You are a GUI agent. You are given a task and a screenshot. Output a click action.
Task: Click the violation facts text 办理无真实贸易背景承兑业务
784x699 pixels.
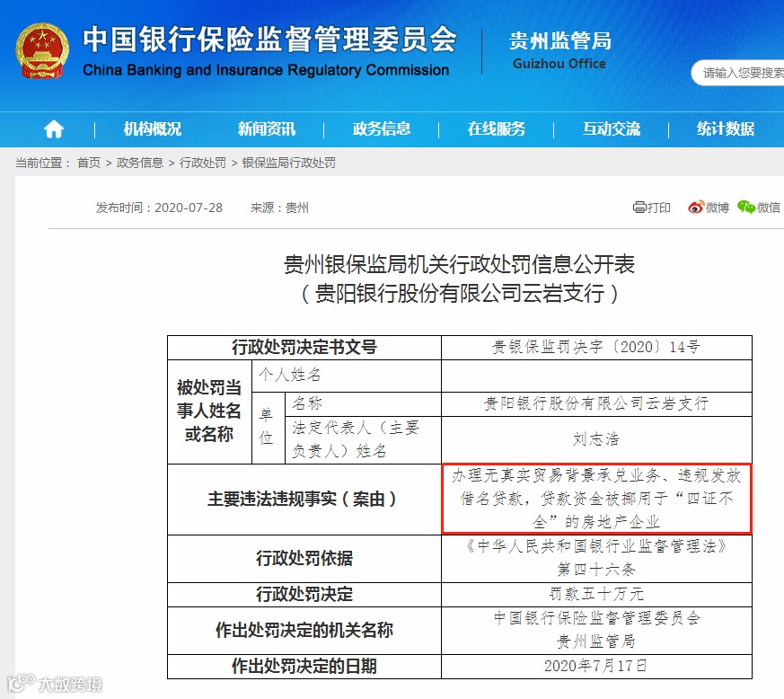coord(556,475)
